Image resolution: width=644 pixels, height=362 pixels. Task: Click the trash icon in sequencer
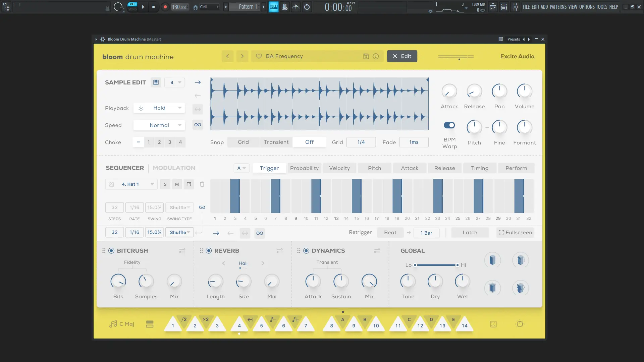[202, 184]
